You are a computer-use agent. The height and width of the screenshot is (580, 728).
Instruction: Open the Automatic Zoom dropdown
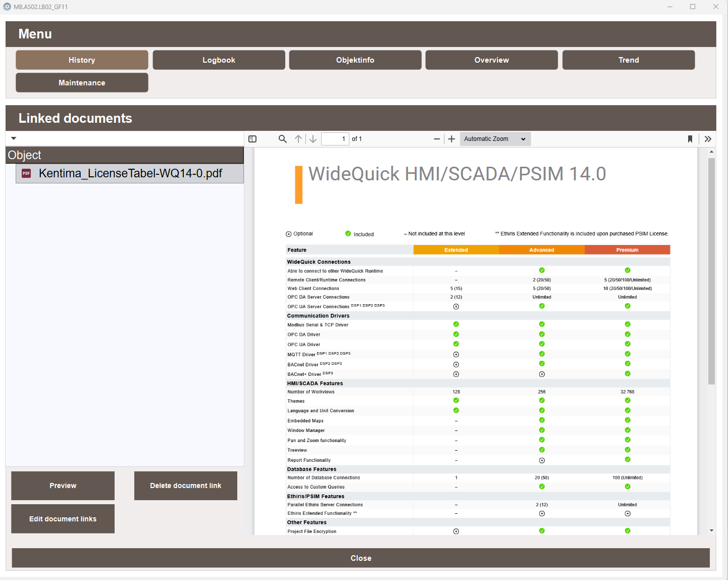495,139
